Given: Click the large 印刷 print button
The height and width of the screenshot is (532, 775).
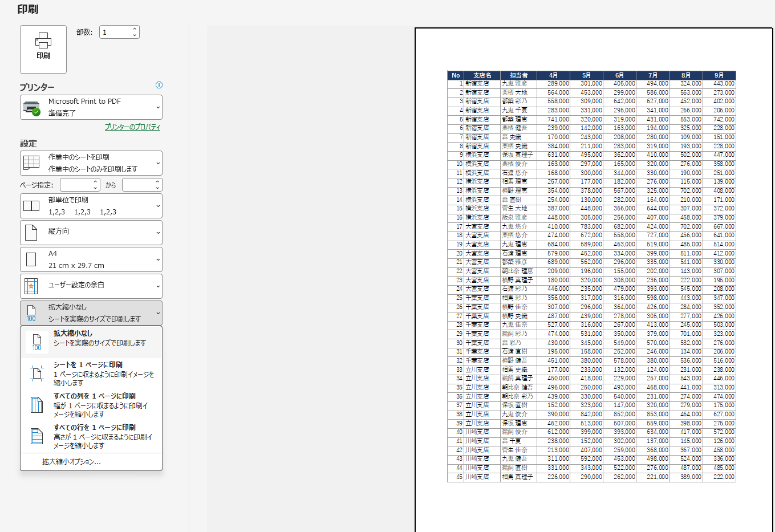Looking at the screenshot, I should point(43,49).
